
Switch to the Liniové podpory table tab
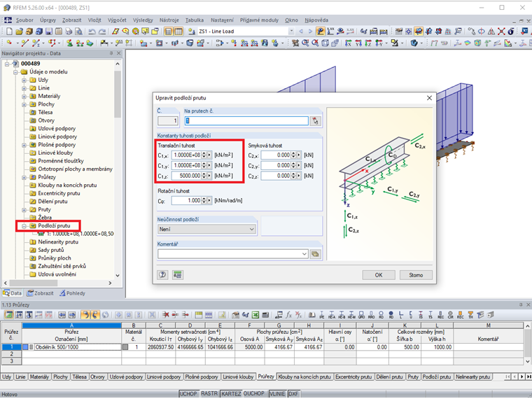point(164,377)
